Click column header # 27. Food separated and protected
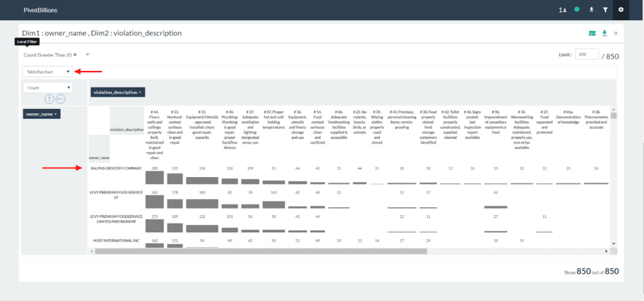 (x=545, y=122)
